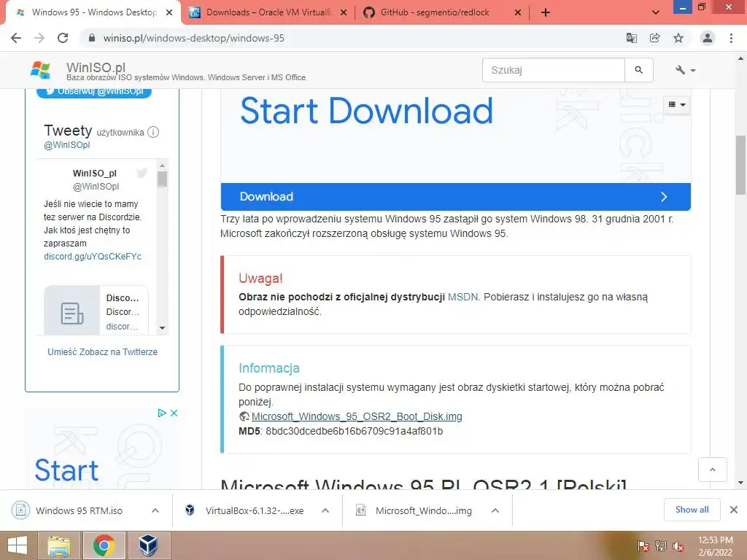747x560 pixels.
Task: Open a new browser tab
Action: click(x=546, y=12)
